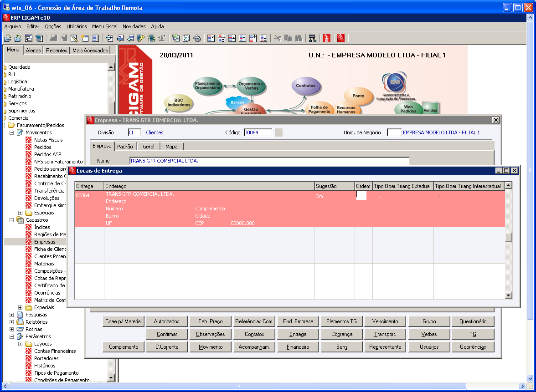Click the menu tree scroll down arrow
The image size is (536, 392).
111,377
